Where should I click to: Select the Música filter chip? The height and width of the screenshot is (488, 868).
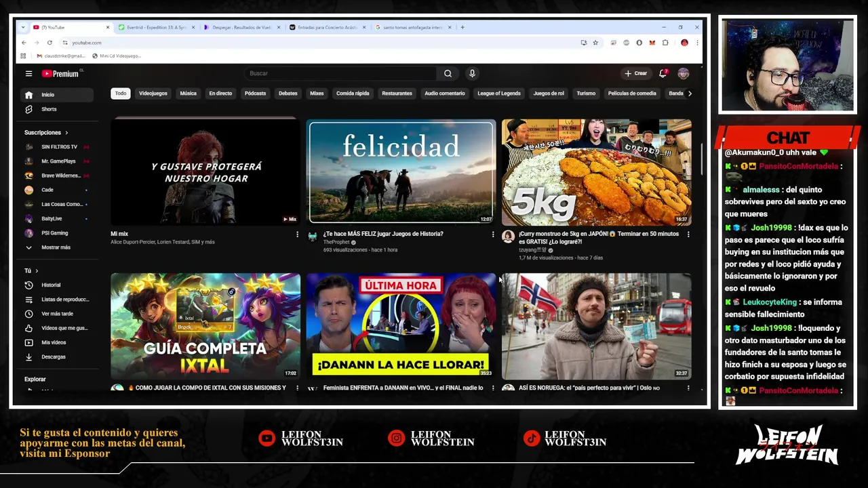(x=188, y=94)
